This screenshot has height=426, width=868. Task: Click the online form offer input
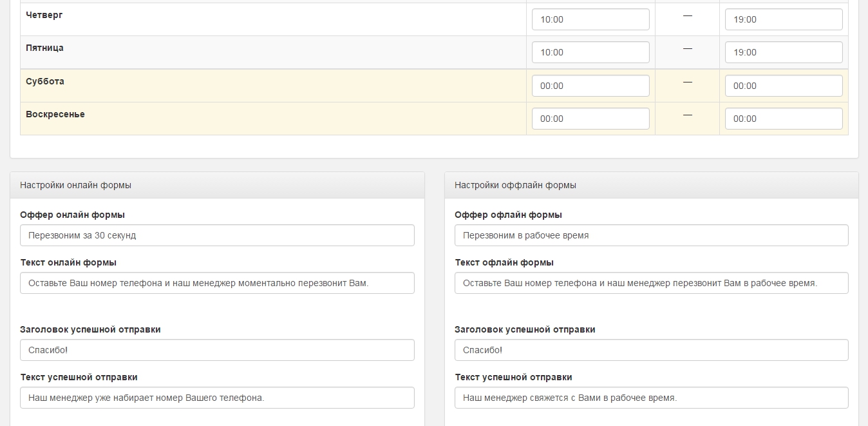point(217,235)
